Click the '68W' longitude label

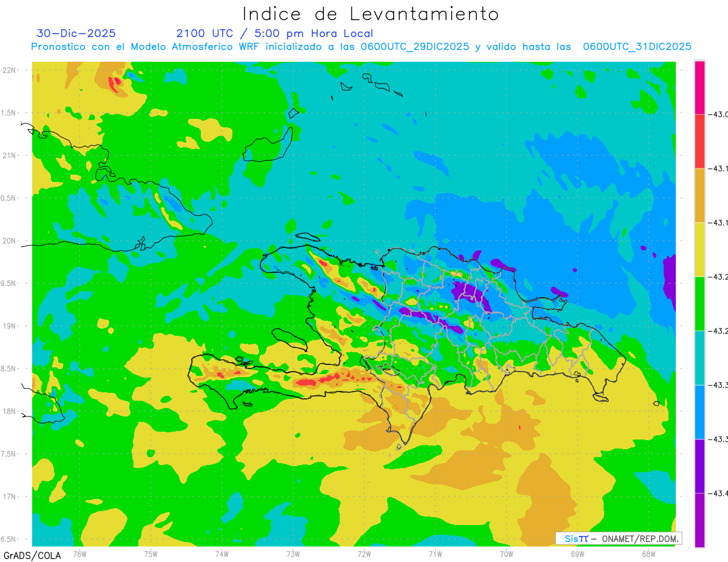(648, 553)
